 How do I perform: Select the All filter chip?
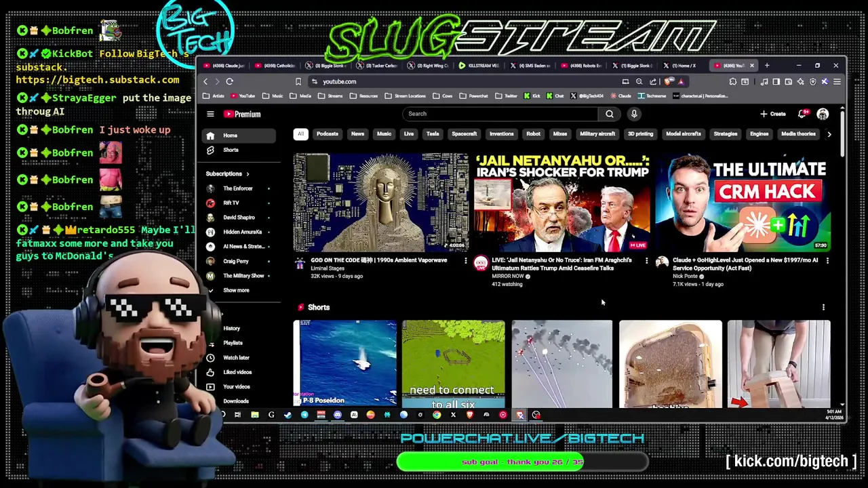(300, 134)
